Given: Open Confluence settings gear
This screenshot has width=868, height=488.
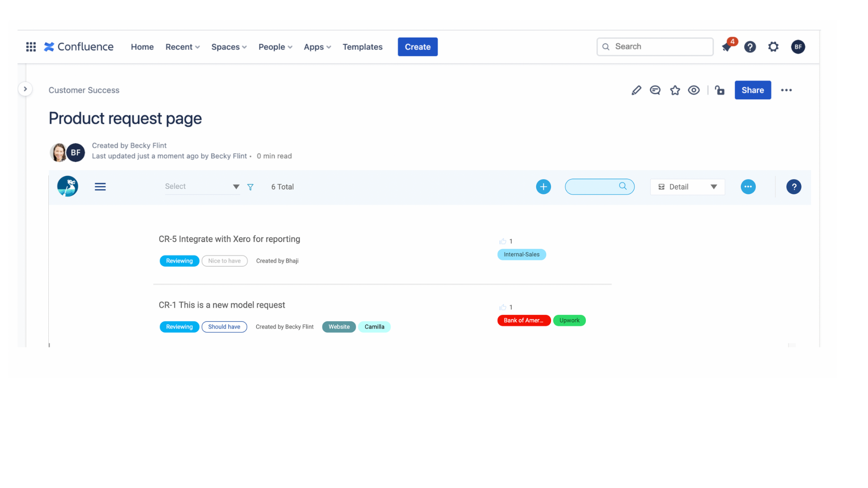Looking at the screenshot, I should click(x=773, y=47).
